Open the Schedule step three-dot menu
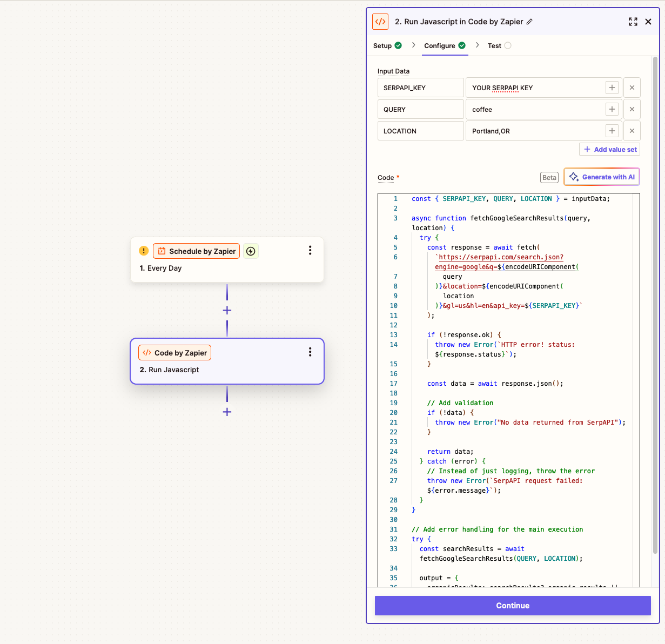The image size is (665, 644). [310, 250]
